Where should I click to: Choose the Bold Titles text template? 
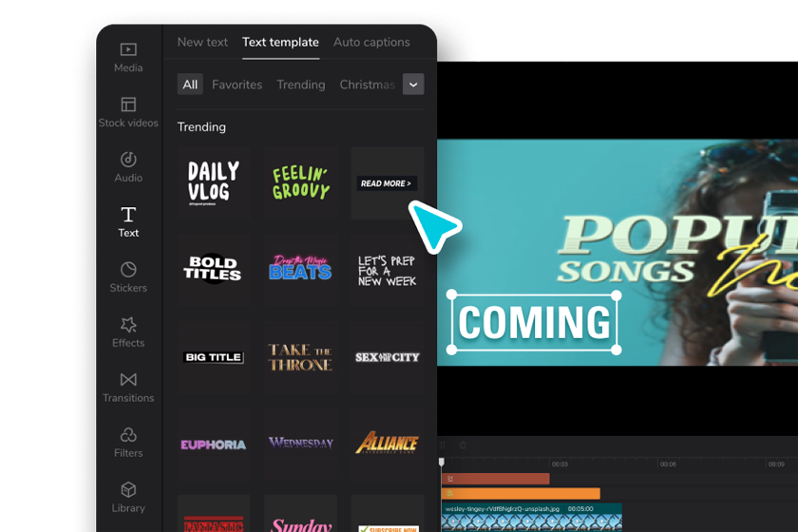[x=213, y=270]
